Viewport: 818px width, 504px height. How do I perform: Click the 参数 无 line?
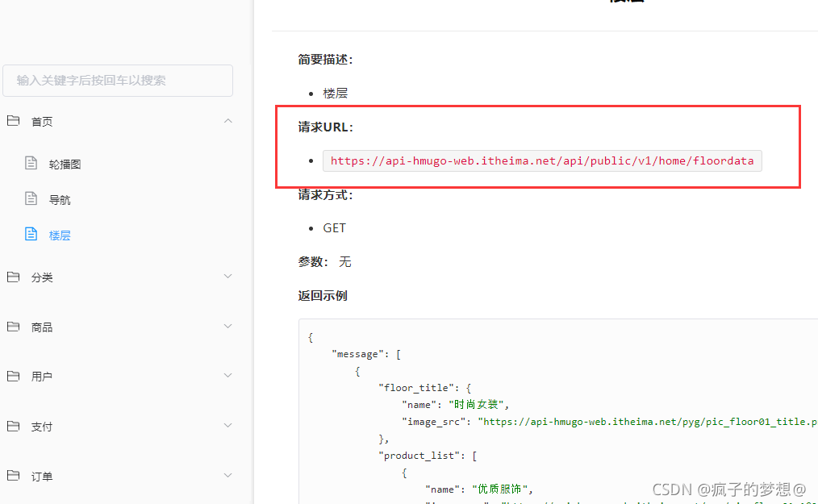324,261
